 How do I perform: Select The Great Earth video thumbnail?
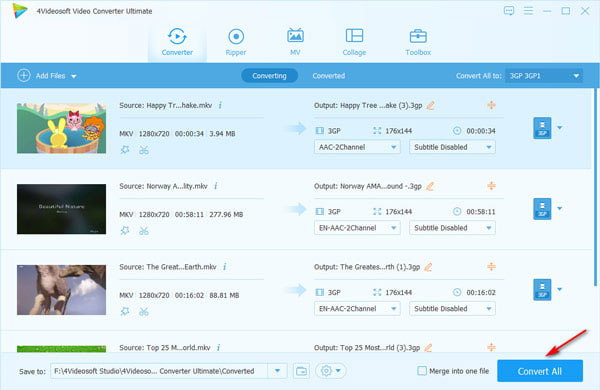tap(61, 290)
